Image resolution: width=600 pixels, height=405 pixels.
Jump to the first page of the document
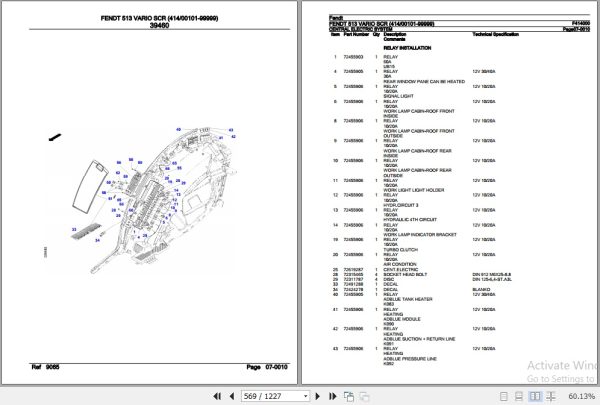point(217,396)
